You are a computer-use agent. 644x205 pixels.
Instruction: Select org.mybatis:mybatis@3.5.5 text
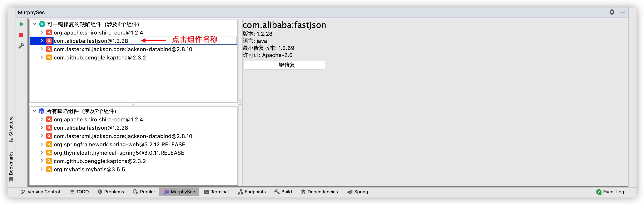(89, 169)
